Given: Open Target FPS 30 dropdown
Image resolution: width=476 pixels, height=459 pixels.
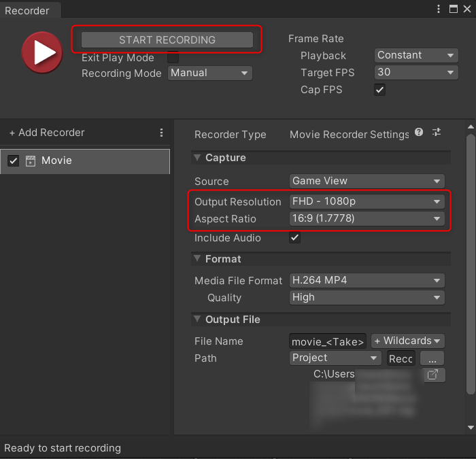Looking at the screenshot, I should tap(416, 73).
